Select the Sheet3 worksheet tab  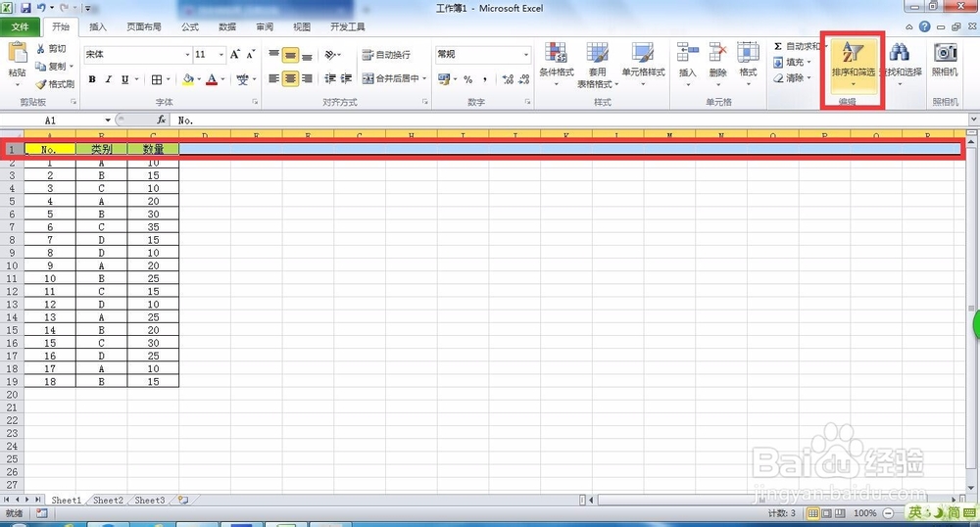point(150,501)
